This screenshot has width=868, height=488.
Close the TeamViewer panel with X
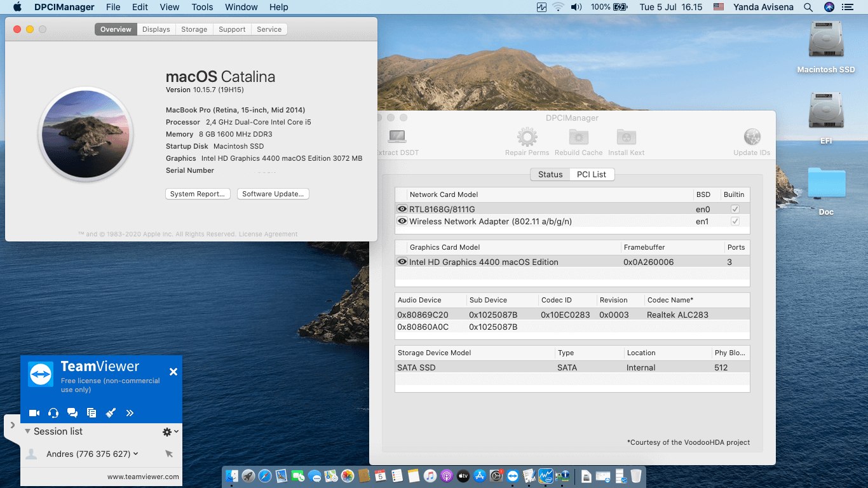tap(173, 372)
